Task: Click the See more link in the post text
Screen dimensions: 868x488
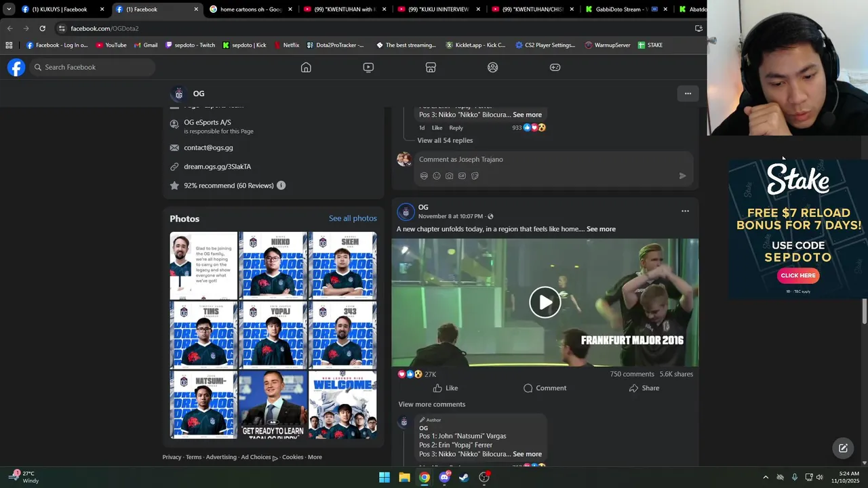Action: (x=601, y=229)
